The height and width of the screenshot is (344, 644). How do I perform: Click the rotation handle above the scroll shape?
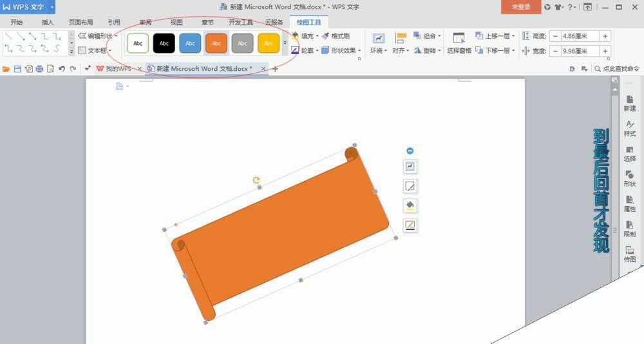coord(256,180)
